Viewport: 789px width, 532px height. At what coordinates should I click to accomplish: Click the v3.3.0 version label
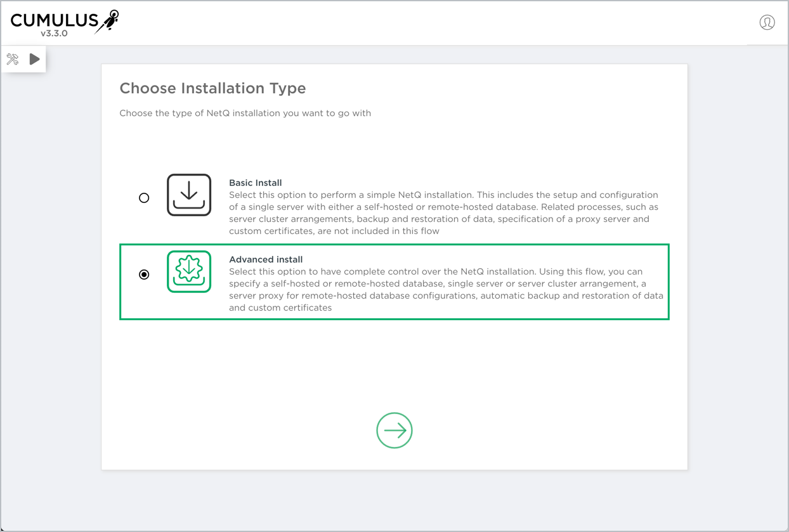pyautogui.click(x=54, y=34)
